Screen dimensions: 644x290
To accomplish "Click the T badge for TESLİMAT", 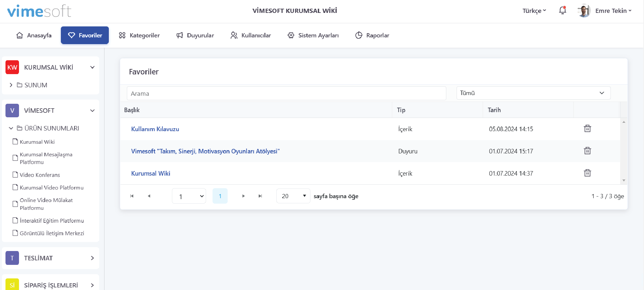I will pos(12,258).
